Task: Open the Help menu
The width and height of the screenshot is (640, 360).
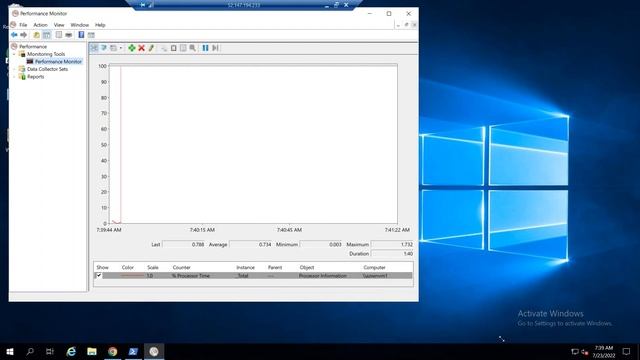Action: click(100, 25)
